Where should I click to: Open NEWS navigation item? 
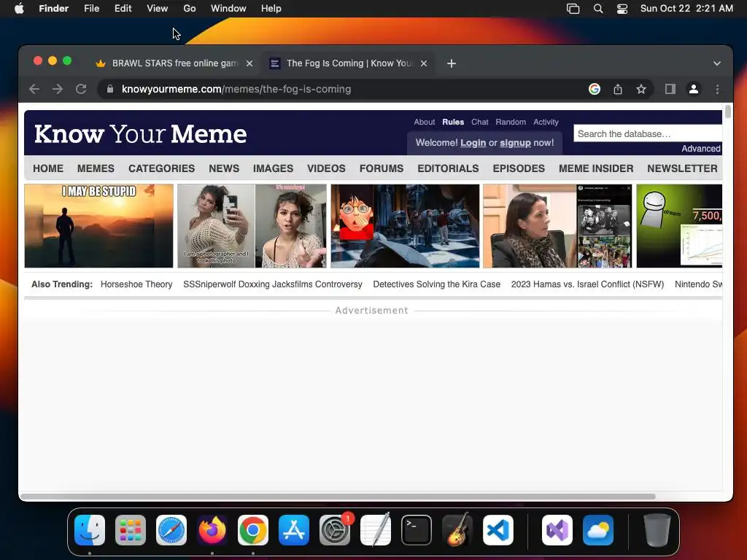tap(224, 168)
